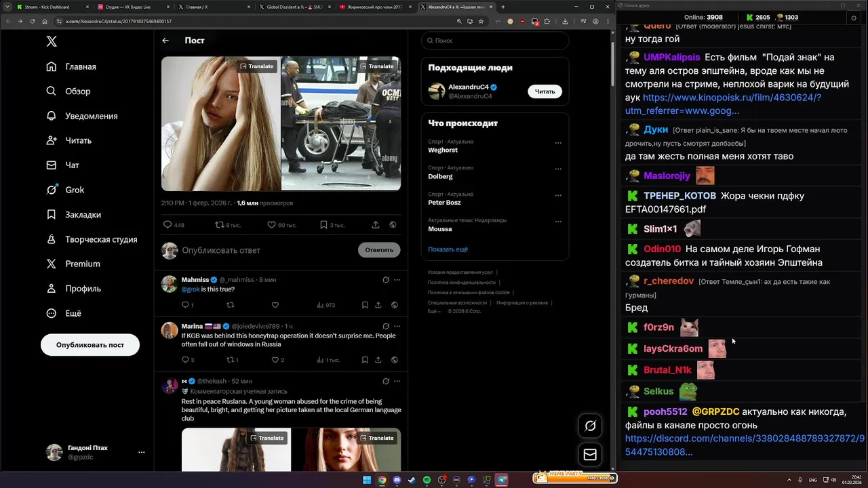The width and height of the screenshot is (868, 488).
Task: Like Marina's reply
Action: (x=275, y=360)
